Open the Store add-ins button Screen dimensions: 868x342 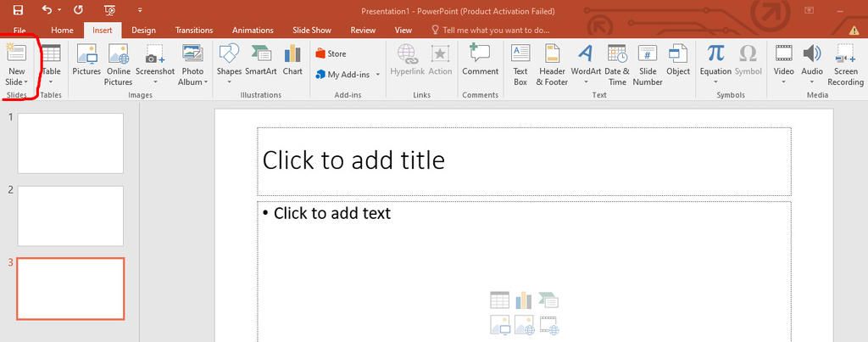coord(331,53)
